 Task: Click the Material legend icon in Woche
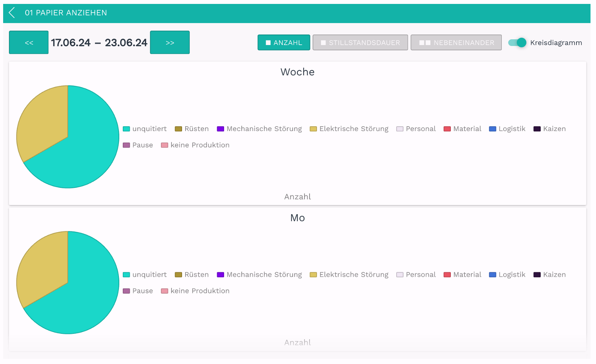(447, 129)
